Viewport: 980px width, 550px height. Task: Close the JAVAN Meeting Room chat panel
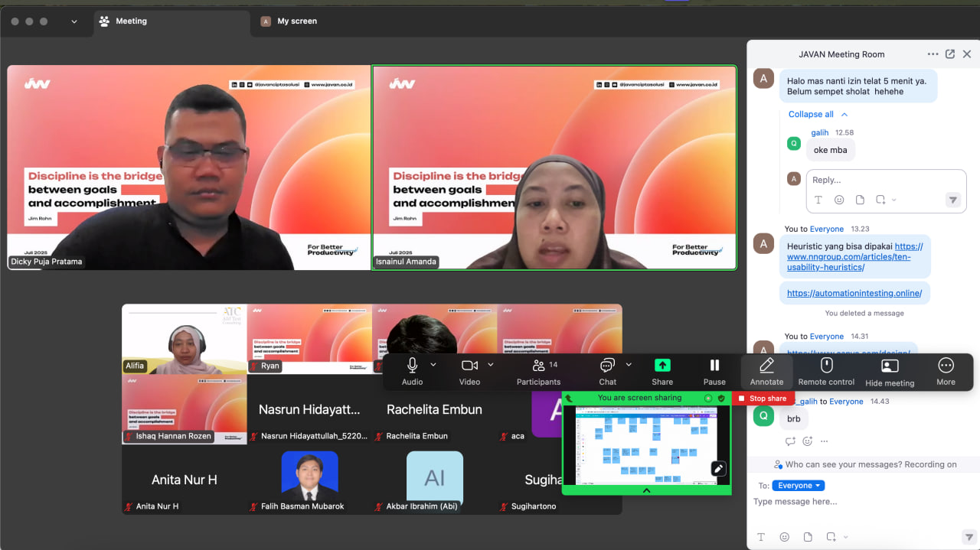[x=967, y=54]
